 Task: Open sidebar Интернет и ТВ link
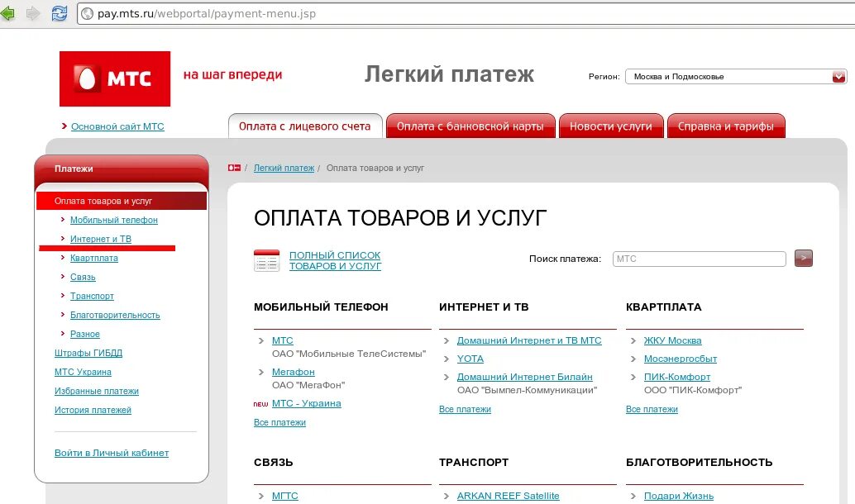coord(101,239)
